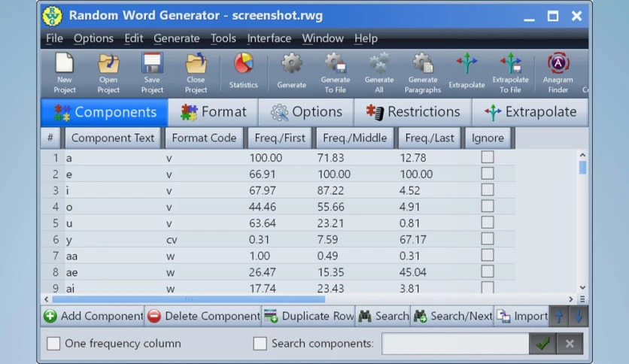
Task: Toggle Ignore checkbox for component o
Action: click(x=488, y=206)
